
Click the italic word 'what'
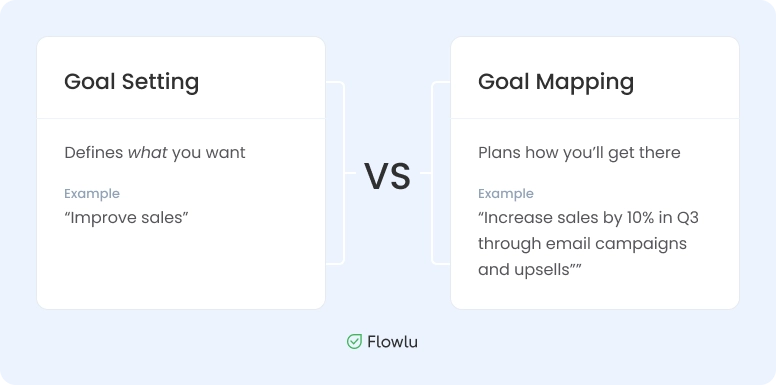147,153
